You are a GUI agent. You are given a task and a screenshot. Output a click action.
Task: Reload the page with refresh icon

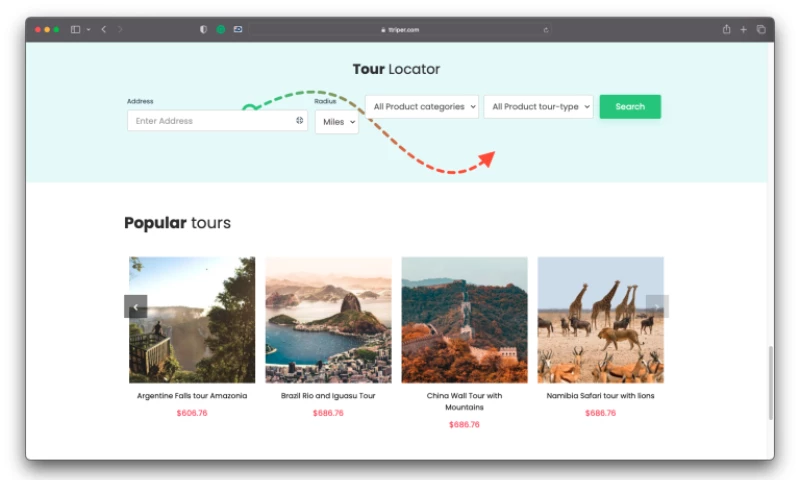[545, 30]
